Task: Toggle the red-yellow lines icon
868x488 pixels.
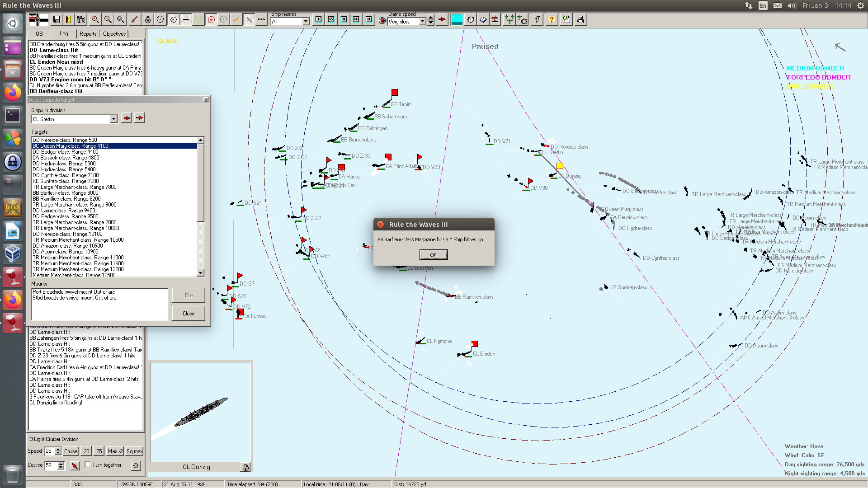Action: tap(236, 19)
